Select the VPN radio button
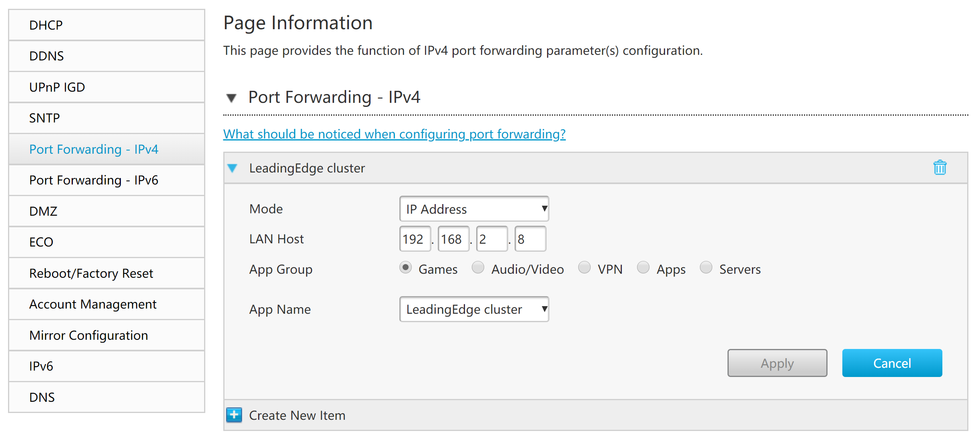 (x=584, y=267)
